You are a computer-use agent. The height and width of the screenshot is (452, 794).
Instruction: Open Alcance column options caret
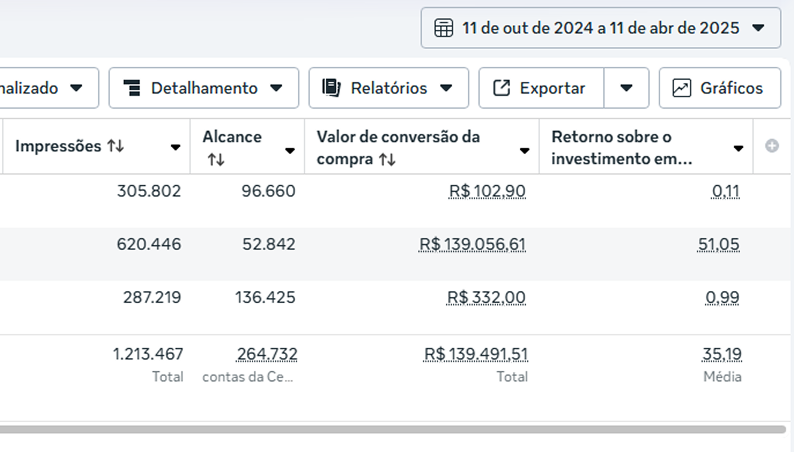pyautogui.click(x=290, y=150)
